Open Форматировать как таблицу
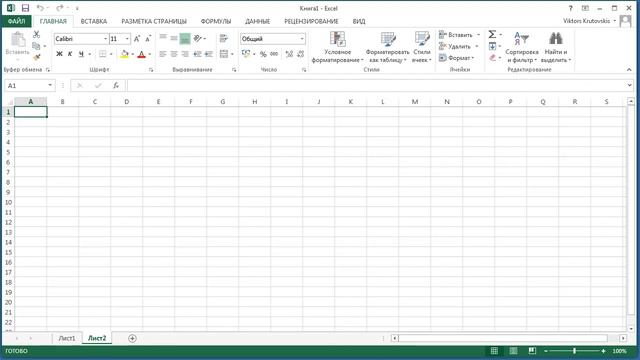 (387, 47)
